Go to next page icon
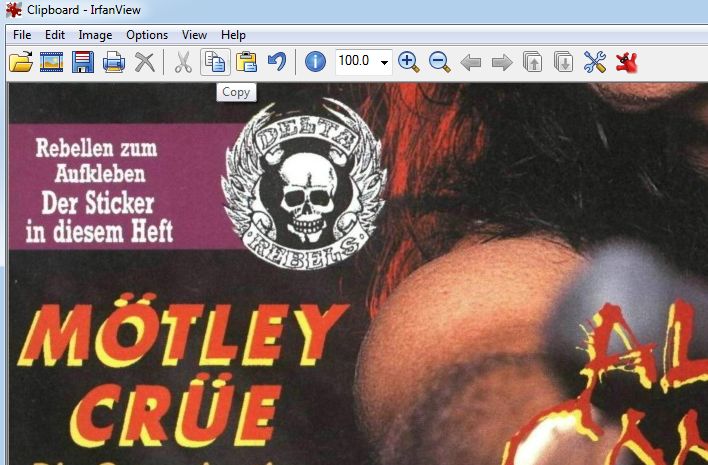708x465 pixels. pyautogui.click(x=564, y=62)
